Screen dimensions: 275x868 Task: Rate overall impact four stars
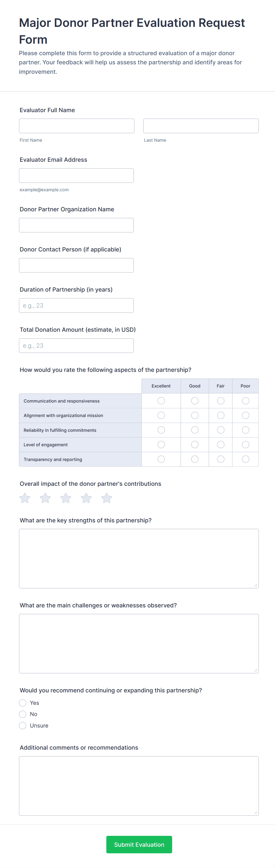pos(86,498)
